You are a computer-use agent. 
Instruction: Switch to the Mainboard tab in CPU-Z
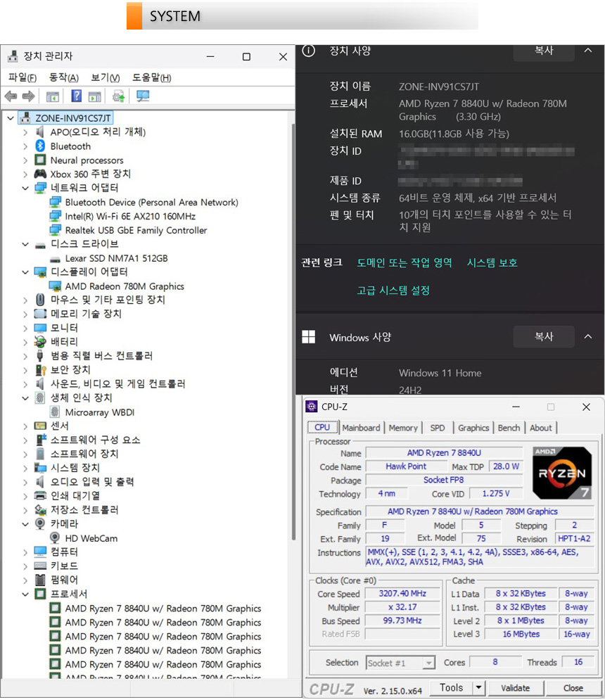[361, 428]
